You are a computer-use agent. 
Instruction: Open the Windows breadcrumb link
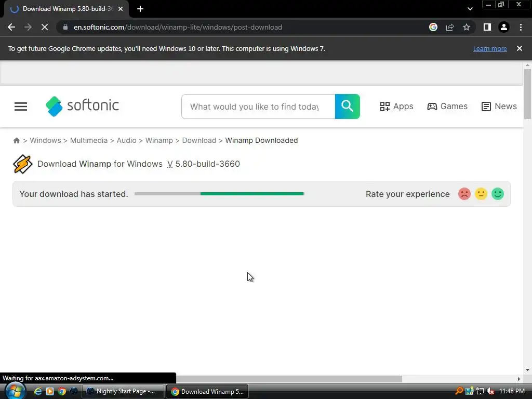tap(46, 140)
